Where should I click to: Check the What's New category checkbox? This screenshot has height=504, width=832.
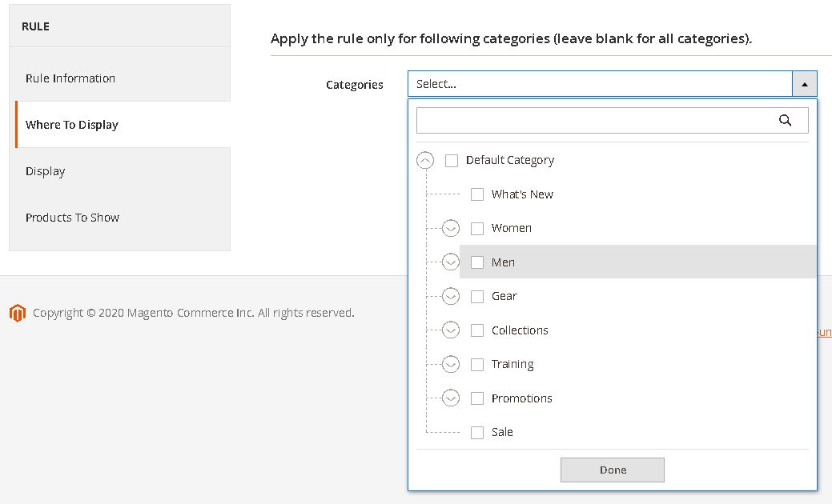coord(477,194)
